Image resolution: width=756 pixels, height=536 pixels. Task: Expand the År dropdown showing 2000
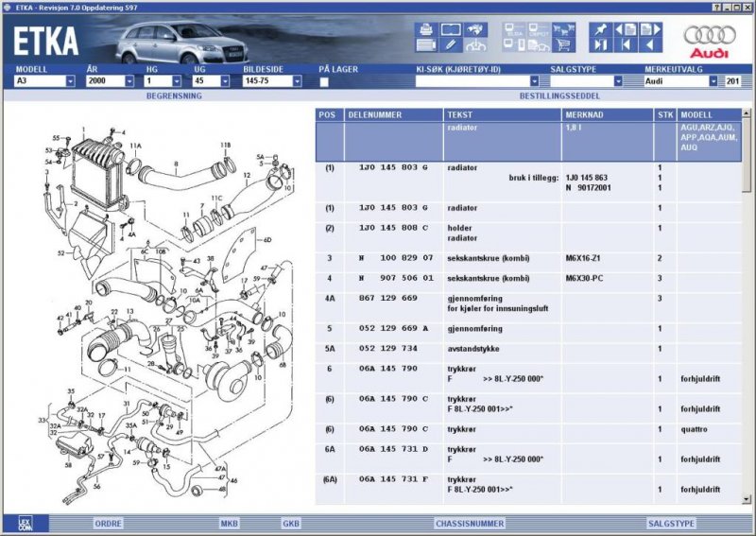129,81
